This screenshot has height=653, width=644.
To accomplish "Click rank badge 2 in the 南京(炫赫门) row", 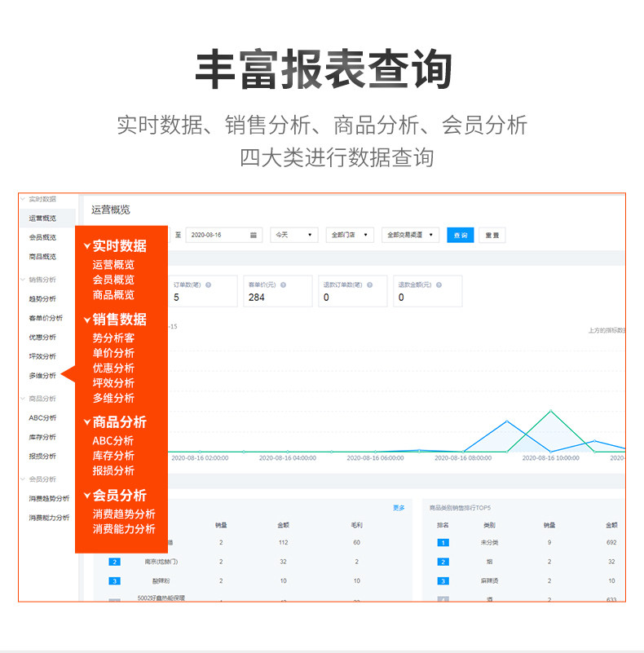I will click(x=115, y=562).
